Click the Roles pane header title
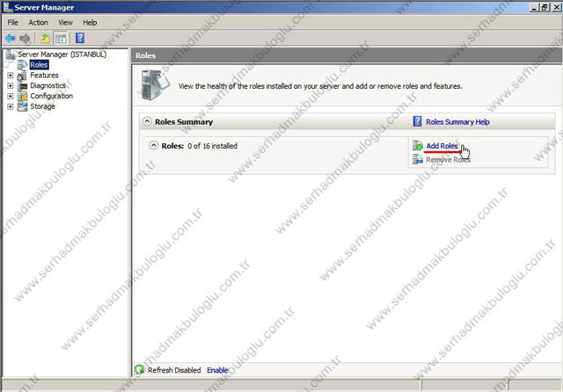Viewport: 563px width, 392px height. pos(145,55)
